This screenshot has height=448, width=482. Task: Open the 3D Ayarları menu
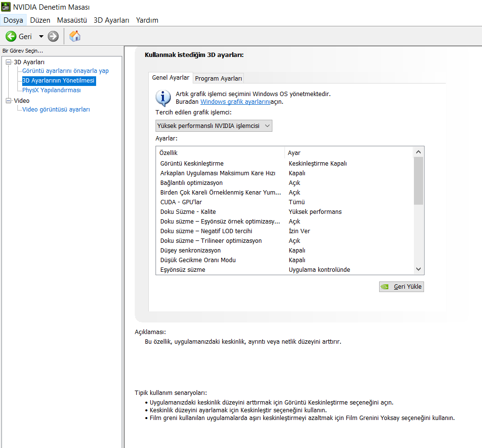pyautogui.click(x=111, y=20)
